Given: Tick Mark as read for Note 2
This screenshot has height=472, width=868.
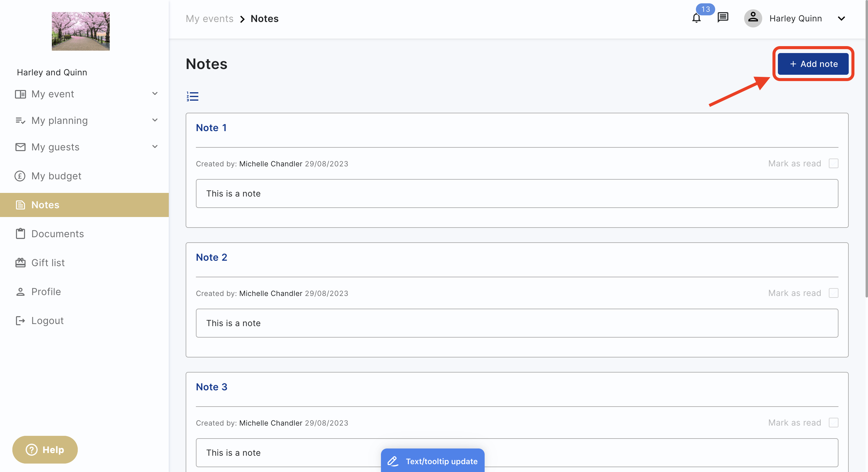Looking at the screenshot, I should coord(833,293).
